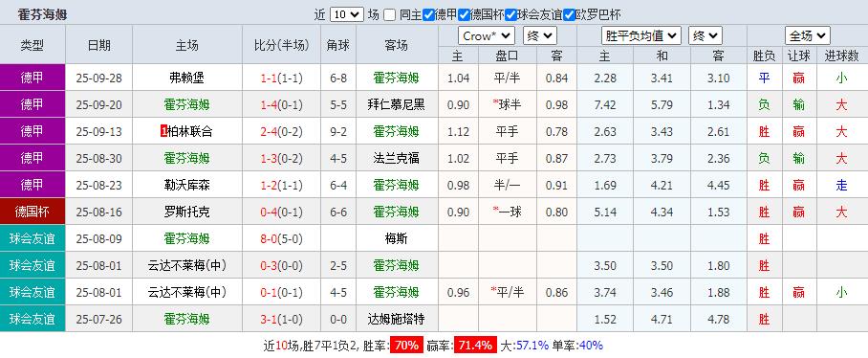Click handicap 平/半 in the 弗赖堡 row
The width and height of the screenshot is (868, 358).
[507, 78]
